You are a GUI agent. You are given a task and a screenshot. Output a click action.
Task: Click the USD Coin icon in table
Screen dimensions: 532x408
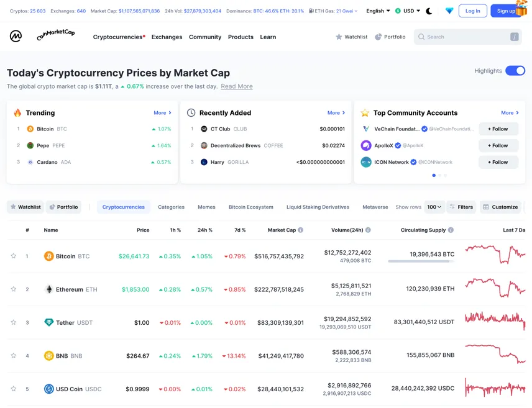tap(49, 389)
